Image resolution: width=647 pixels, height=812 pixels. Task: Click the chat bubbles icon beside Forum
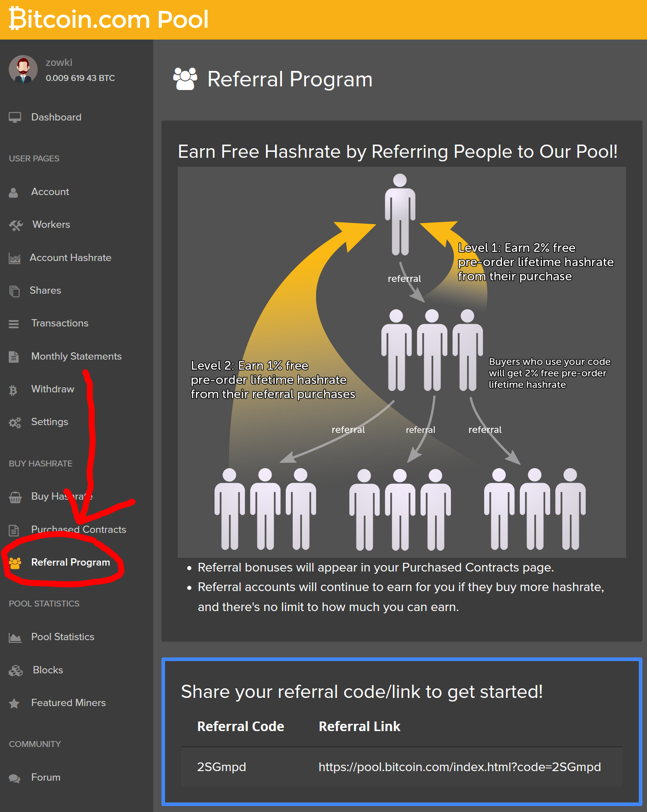(x=15, y=778)
